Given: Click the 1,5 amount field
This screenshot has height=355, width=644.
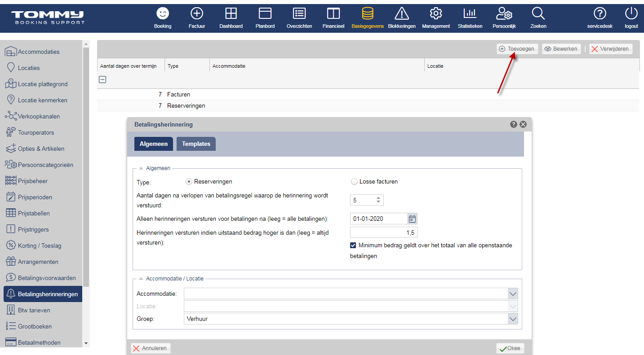Looking at the screenshot, I should pos(384,232).
